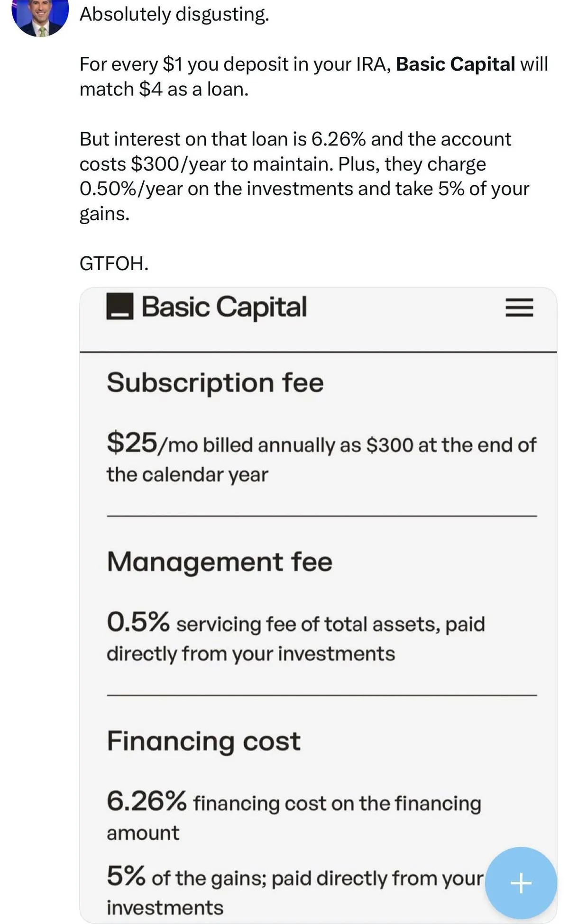Image resolution: width=569 pixels, height=924 pixels.
Task: Click the "match $4 as a loan." line
Action: click(x=164, y=89)
